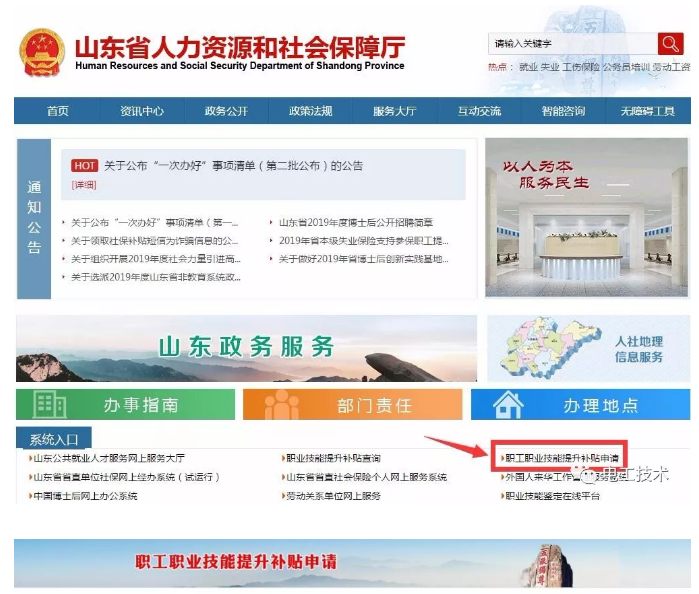The image size is (699, 594).
Task: Click the orange 部门责任 button
Action: coord(353,404)
